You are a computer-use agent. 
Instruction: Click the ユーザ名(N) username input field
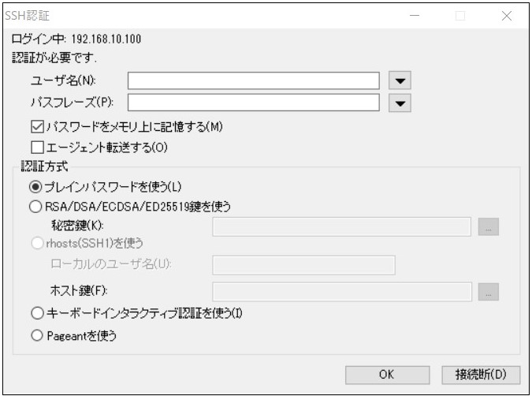click(253, 80)
